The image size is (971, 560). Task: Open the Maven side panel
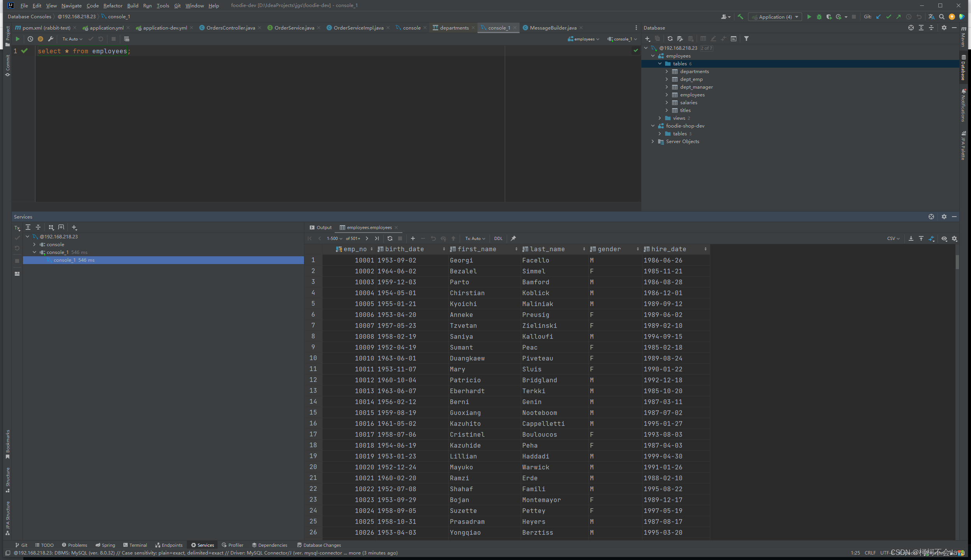[963, 37]
